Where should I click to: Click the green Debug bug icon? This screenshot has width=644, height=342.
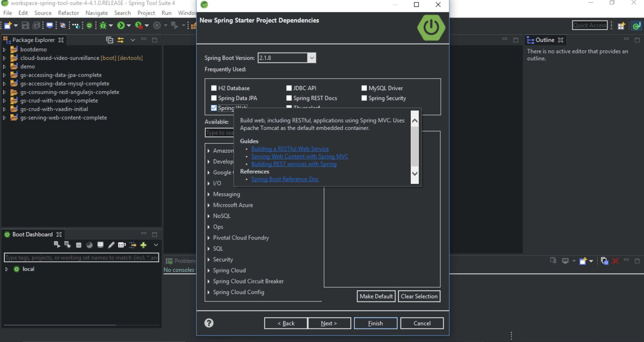pos(103,26)
